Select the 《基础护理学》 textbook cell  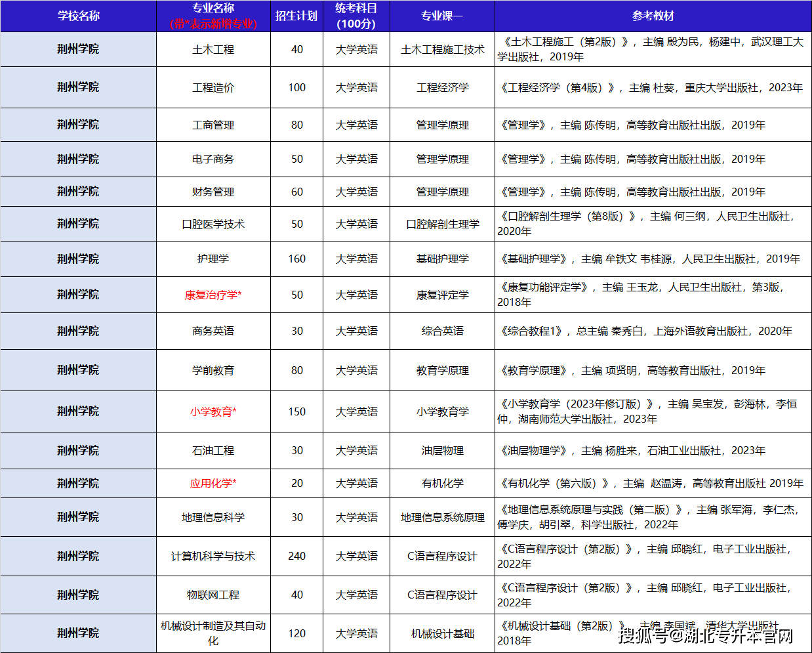pos(653,259)
